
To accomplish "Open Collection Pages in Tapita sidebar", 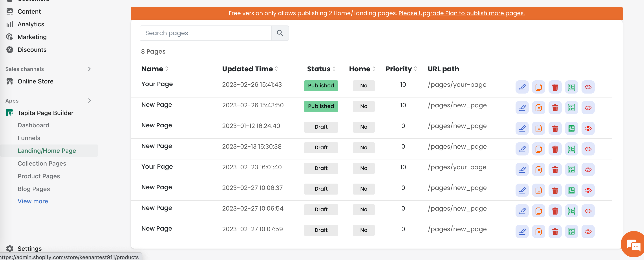I will click(x=42, y=163).
